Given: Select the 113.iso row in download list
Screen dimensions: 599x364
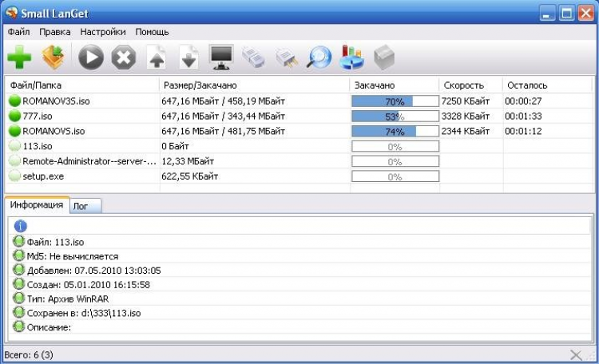Looking at the screenshot, I should [299, 146].
